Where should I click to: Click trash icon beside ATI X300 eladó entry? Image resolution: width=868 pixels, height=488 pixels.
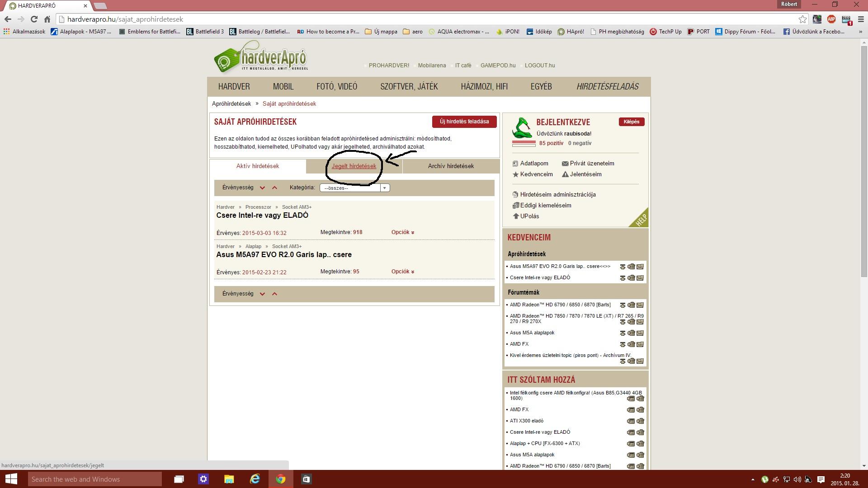click(640, 421)
